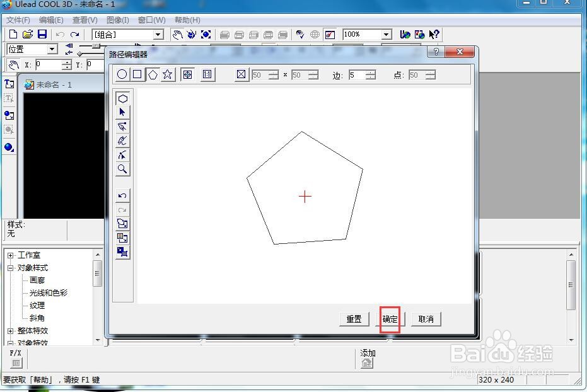Select the magnifier zoom tool
The image size is (587, 392).
click(x=122, y=169)
